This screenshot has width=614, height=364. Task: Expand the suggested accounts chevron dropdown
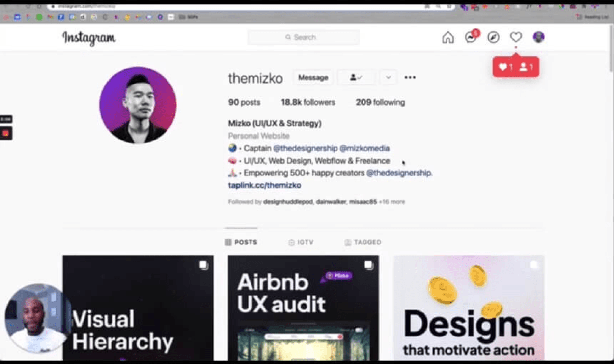pos(388,77)
